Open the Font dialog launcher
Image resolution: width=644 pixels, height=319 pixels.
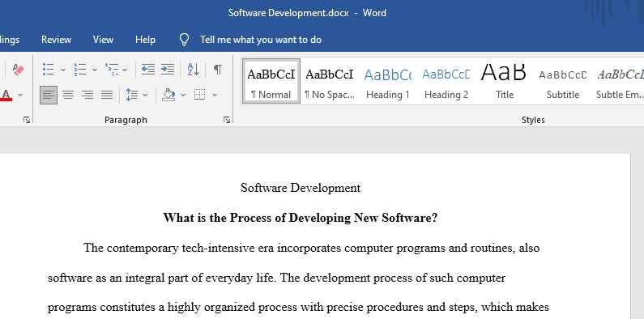27,120
